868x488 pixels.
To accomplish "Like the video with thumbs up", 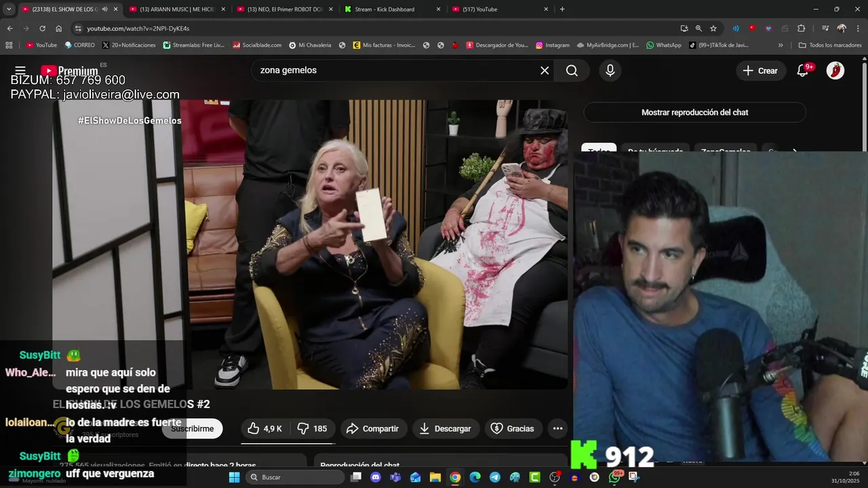I will [265, 428].
